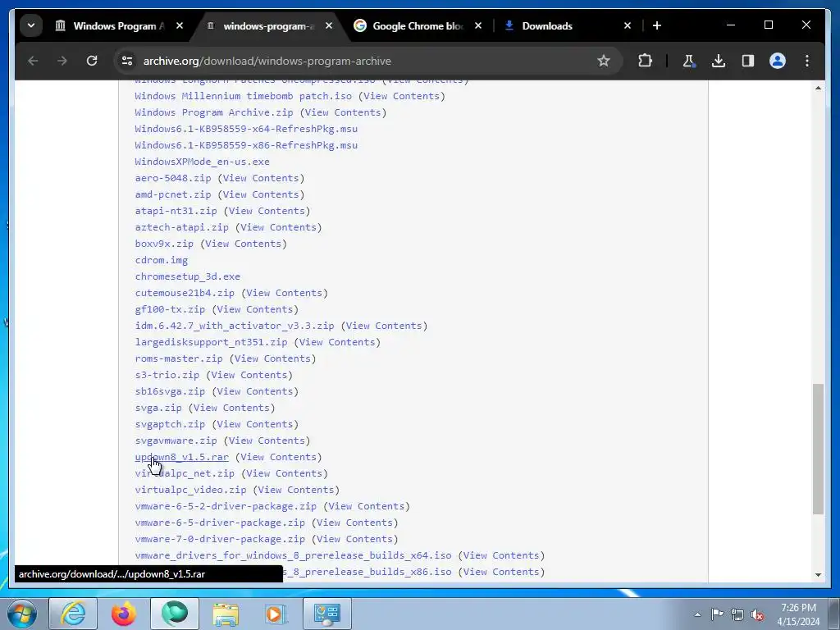Viewport: 840px width, 630px height.
Task: Download aero-5048.zip
Action: pos(173,178)
